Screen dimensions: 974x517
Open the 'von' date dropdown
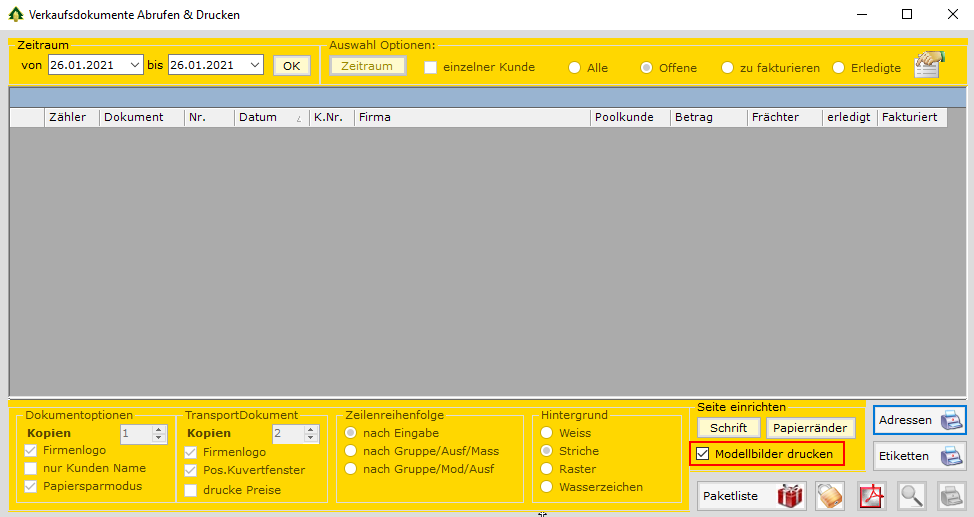click(x=135, y=65)
